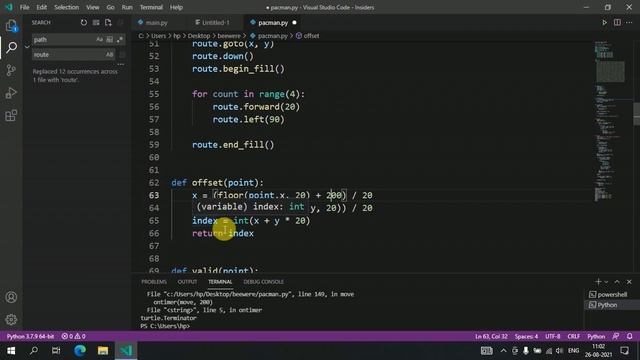Open Windows Start menu
This screenshot has width=640, height=360.
(11, 351)
